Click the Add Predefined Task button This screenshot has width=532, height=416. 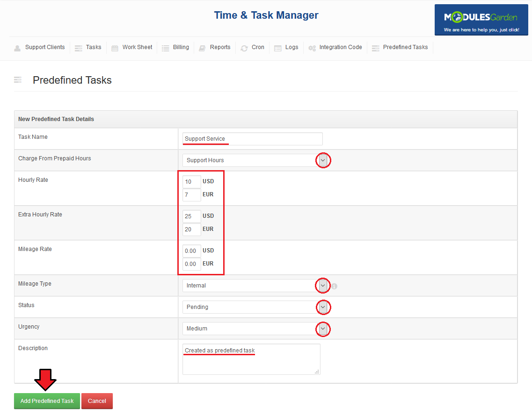click(x=47, y=401)
